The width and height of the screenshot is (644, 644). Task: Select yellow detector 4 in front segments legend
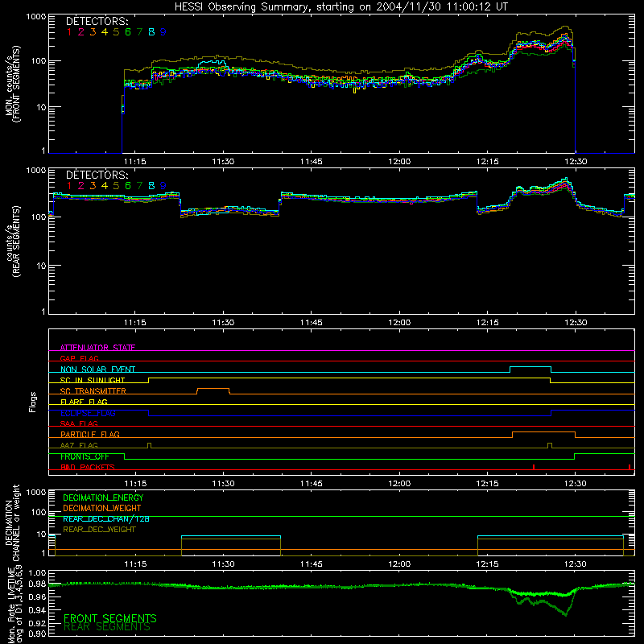coord(105,32)
